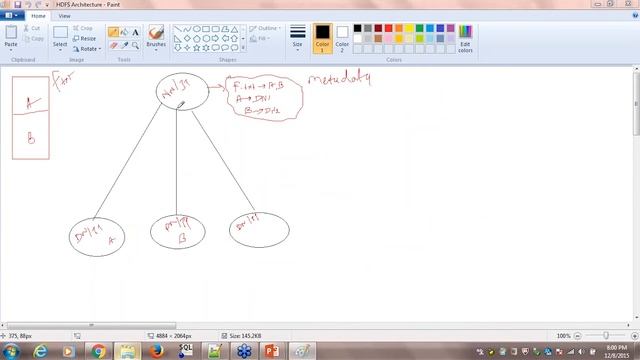This screenshot has width=640, height=360.
Task: Select the Color picker eyedropper tool
Action: (124, 45)
